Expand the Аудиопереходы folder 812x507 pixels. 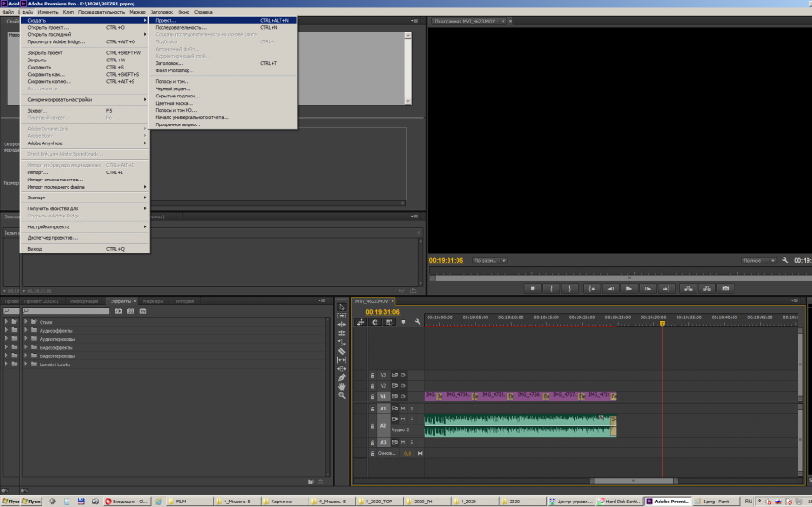26,338
